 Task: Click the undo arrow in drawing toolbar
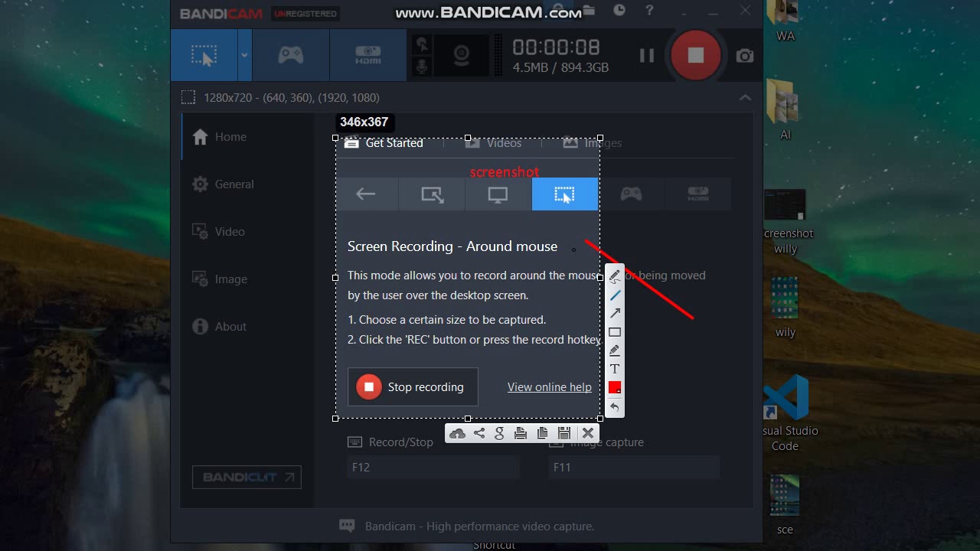point(615,408)
